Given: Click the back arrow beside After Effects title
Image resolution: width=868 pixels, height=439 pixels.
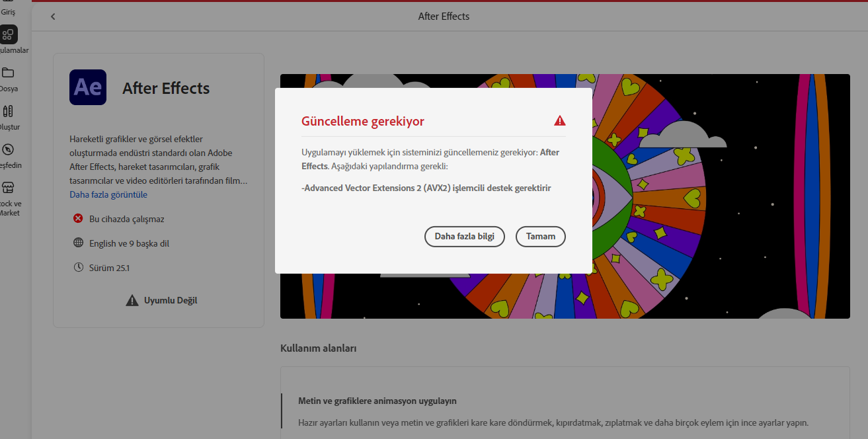Looking at the screenshot, I should pyautogui.click(x=53, y=17).
